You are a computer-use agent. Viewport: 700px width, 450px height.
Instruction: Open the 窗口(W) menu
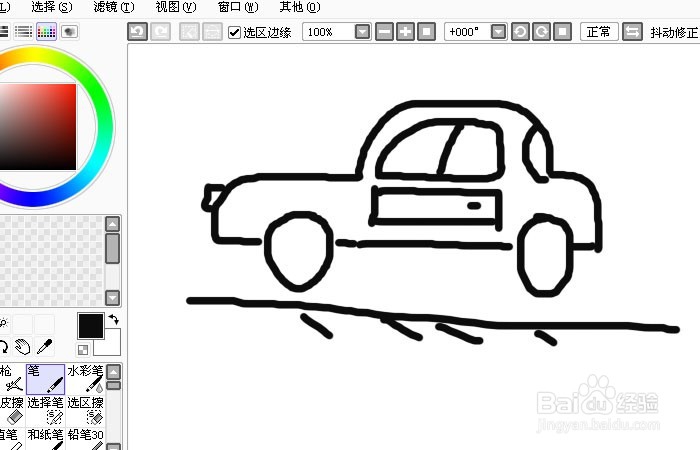(x=238, y=7)
